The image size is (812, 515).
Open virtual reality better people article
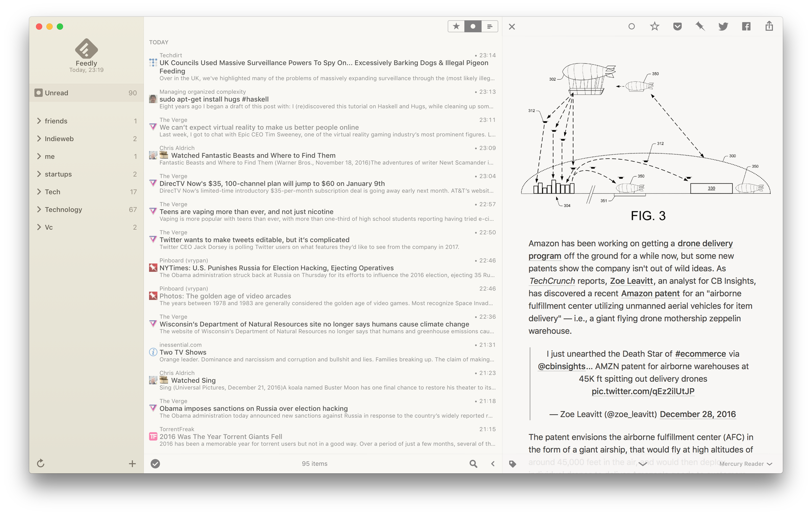pyautogui.click(x=322, y=127)
